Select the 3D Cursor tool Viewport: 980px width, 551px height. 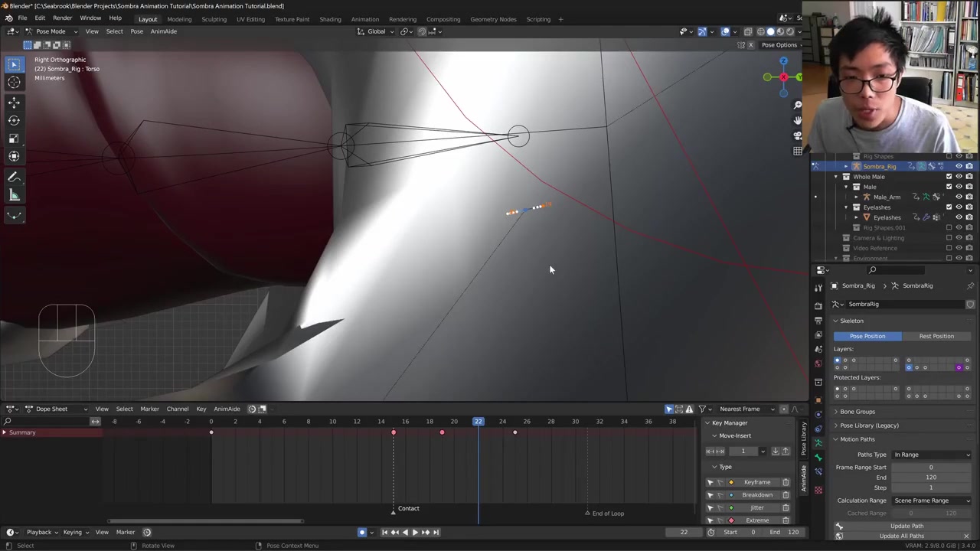[14, 83]
